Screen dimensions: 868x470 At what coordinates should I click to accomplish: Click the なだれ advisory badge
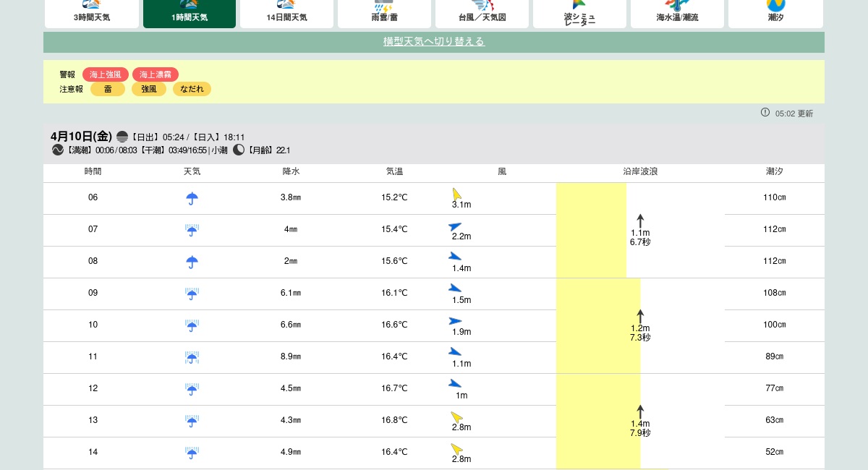[192, 89]
